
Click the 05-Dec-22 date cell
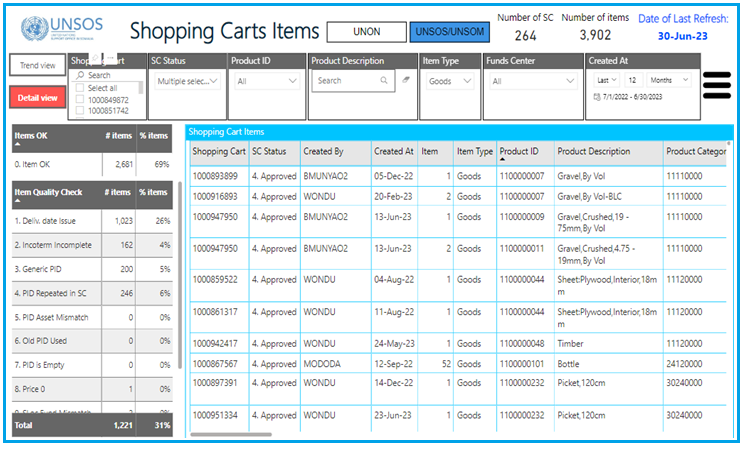point(393,176)
